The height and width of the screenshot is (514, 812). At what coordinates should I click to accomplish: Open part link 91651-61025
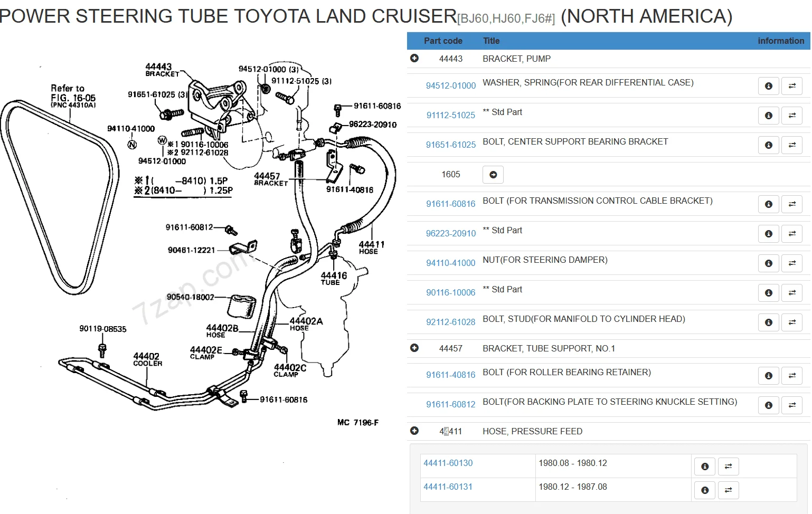[451, 145]
